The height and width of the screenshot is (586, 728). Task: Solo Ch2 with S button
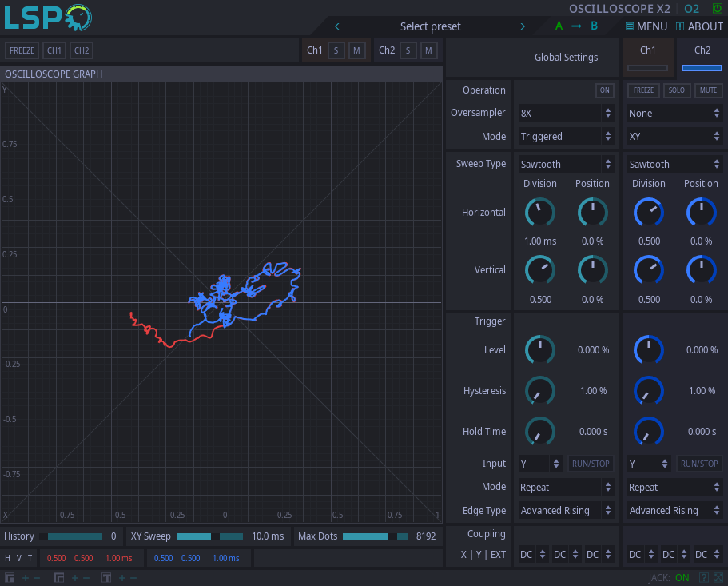(x=408, y=50)
